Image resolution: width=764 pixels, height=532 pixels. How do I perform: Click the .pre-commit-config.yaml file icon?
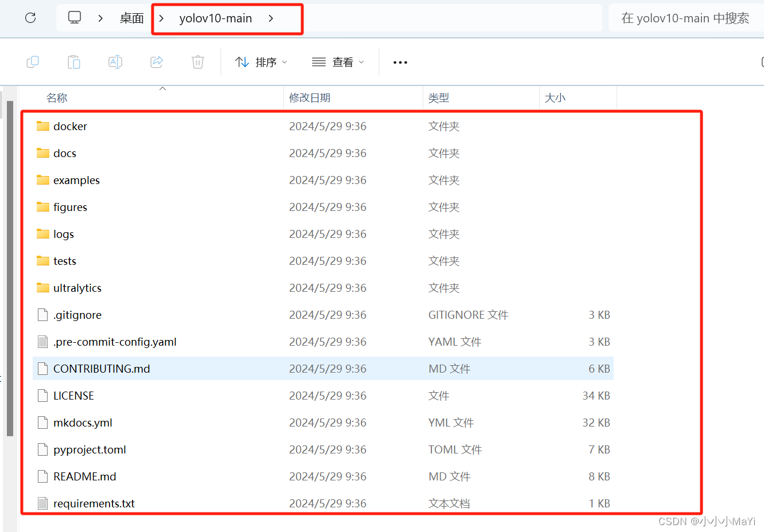pyautogui.click(x=42, y=342)
